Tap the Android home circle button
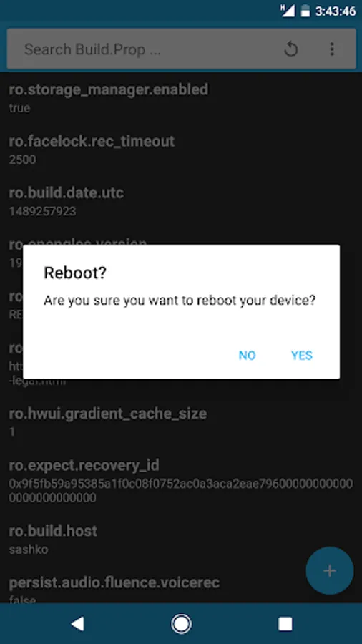 click(x=180, y=623)
